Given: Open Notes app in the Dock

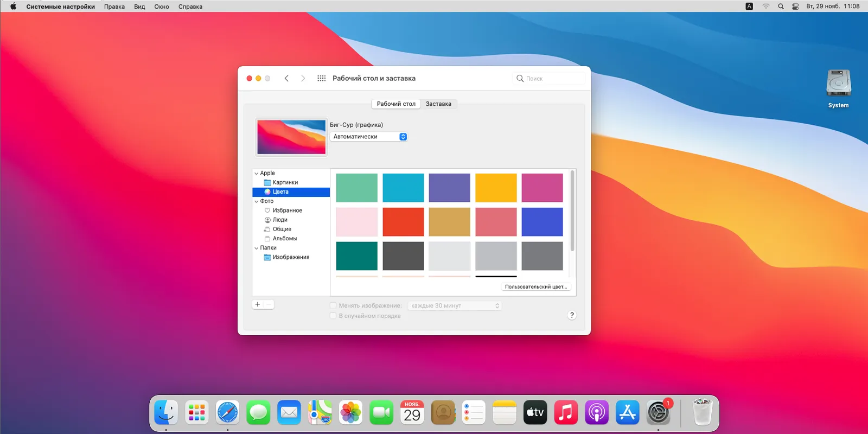Looking at the screenshot, I should point(505,413).
